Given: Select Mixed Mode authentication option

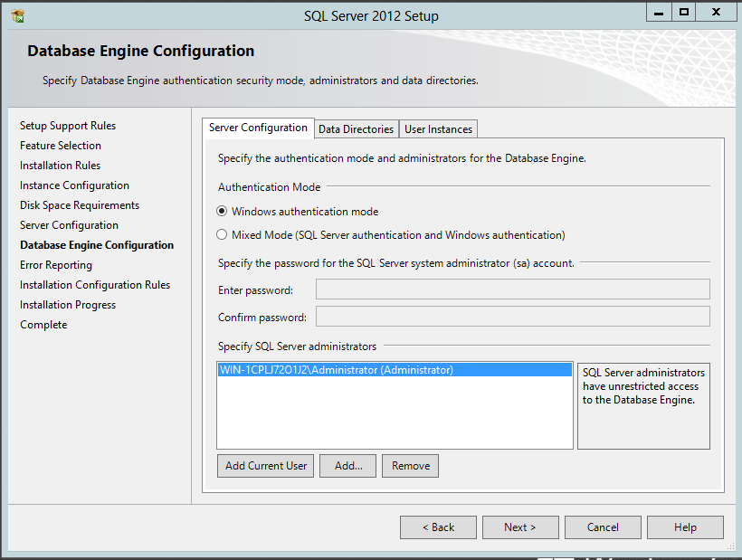Looking at the screenshot, I should (390, 235).
